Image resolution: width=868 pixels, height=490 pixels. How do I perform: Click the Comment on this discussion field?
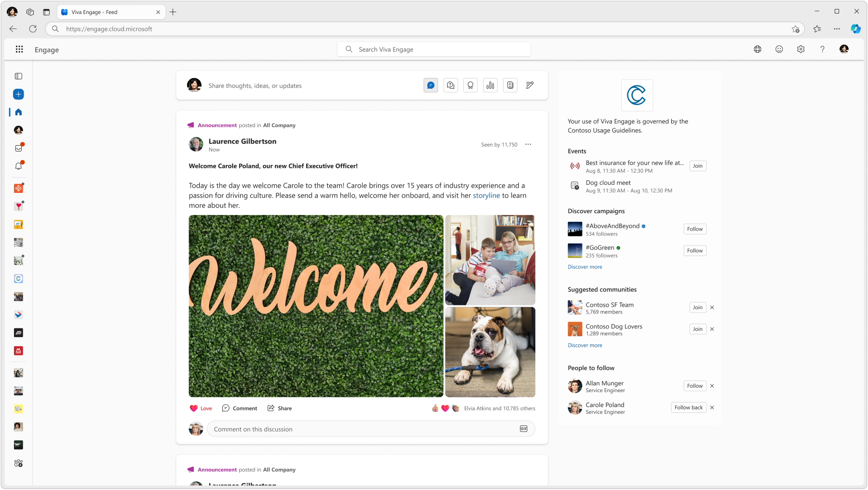371,429
